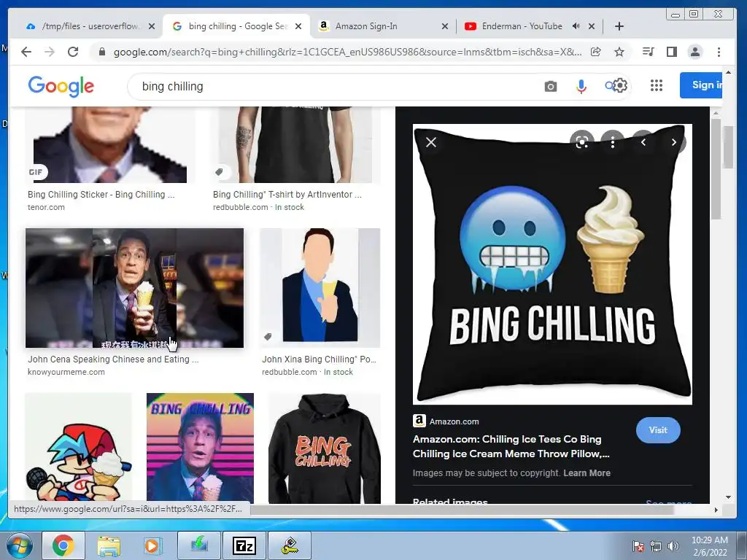Click the preview panel scrollbar thumb
Screen dimensions: 747x560
716,168
